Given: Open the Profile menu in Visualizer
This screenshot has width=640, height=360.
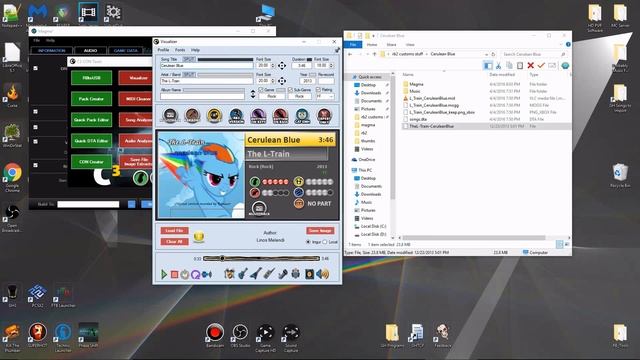Looking at the screenshot, I should pyautogui.click(x=163, y=50).
